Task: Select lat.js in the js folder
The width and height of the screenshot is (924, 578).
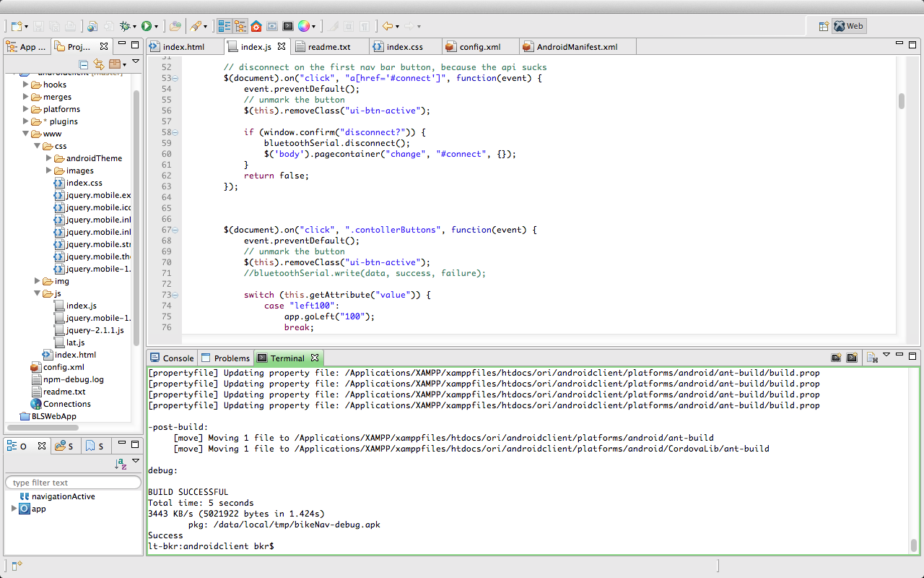Action: pos(69,342)
